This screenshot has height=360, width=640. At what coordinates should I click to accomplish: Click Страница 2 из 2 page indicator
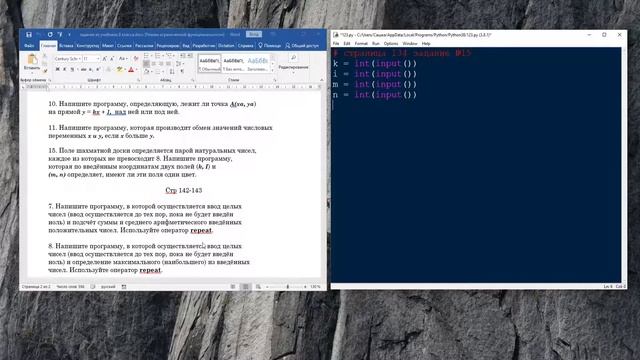click(x=36, y=287)
